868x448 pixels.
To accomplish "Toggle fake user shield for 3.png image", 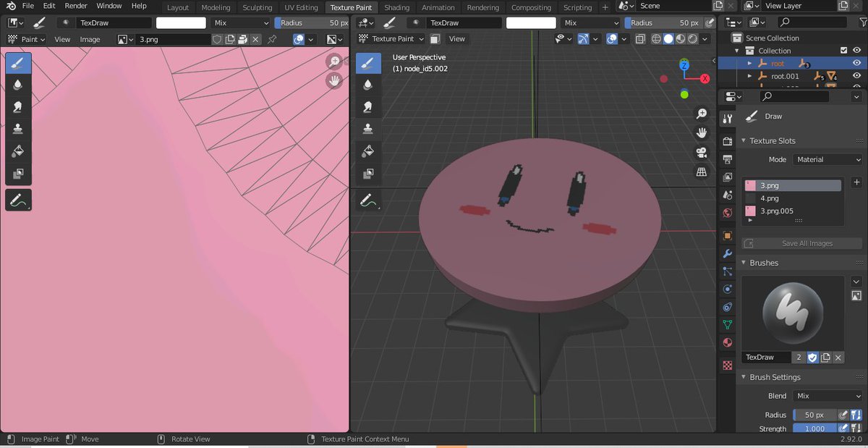I will point(217,39).
